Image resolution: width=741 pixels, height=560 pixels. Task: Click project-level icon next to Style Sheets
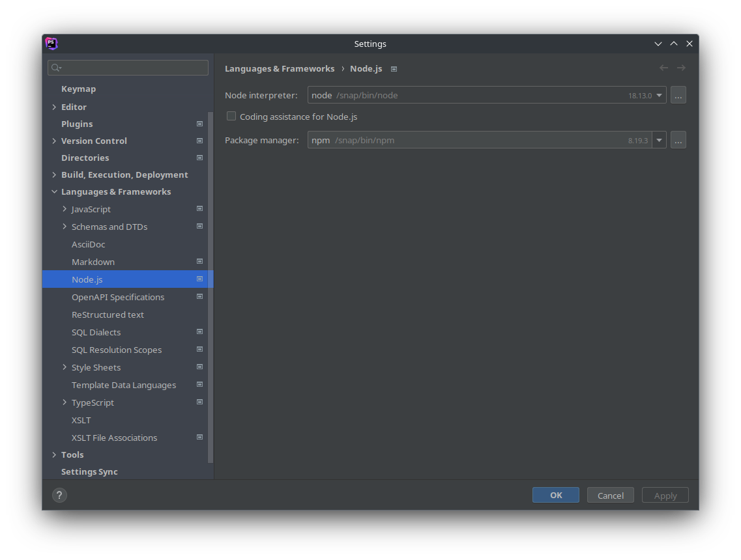pos(199,367)
